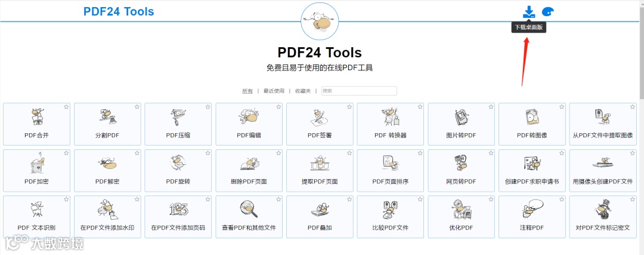Viewport: 644px width, 255px height.
Task: Open the 提取PDF页面 tool tile
Action: tap(320, 171)
